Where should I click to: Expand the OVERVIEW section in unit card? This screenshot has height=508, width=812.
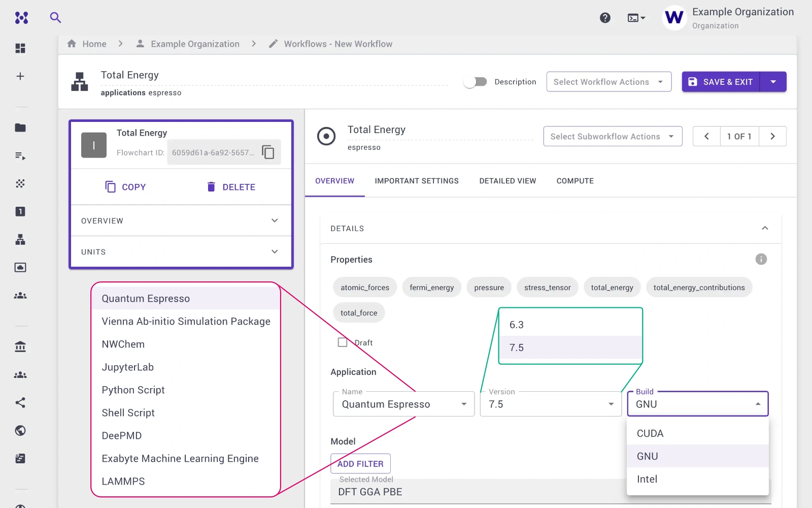[181, 220]
